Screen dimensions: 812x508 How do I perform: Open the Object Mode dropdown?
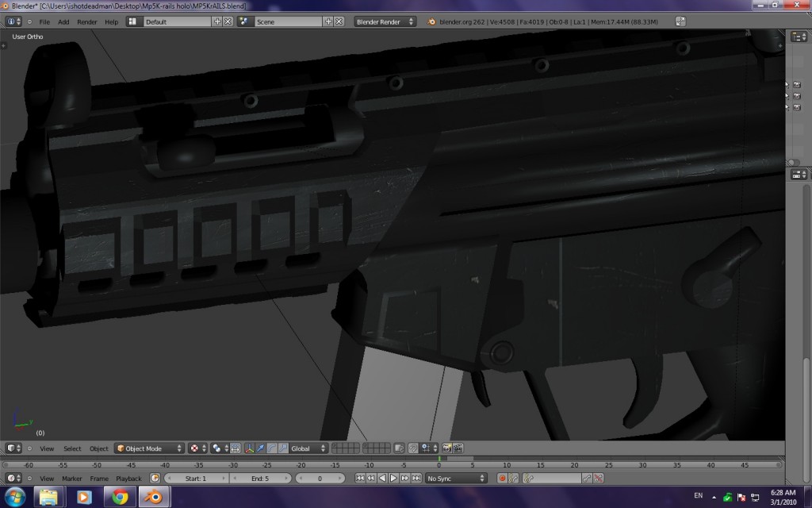coord(147,448)
